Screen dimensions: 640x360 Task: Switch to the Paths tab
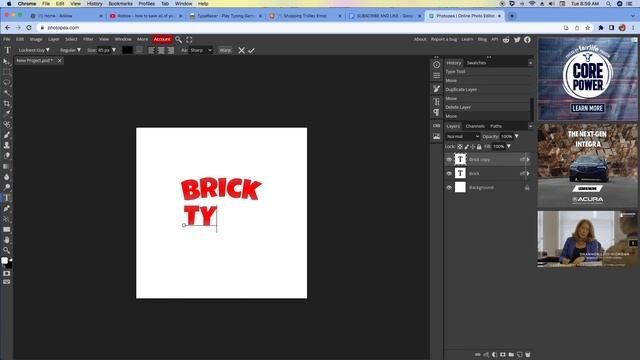(496, 126)
